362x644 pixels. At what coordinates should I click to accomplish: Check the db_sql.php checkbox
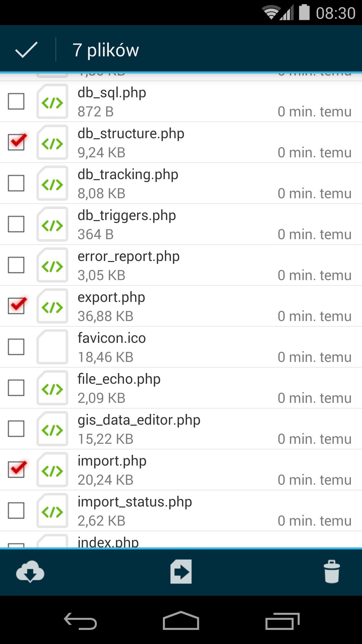click(16, 101)
